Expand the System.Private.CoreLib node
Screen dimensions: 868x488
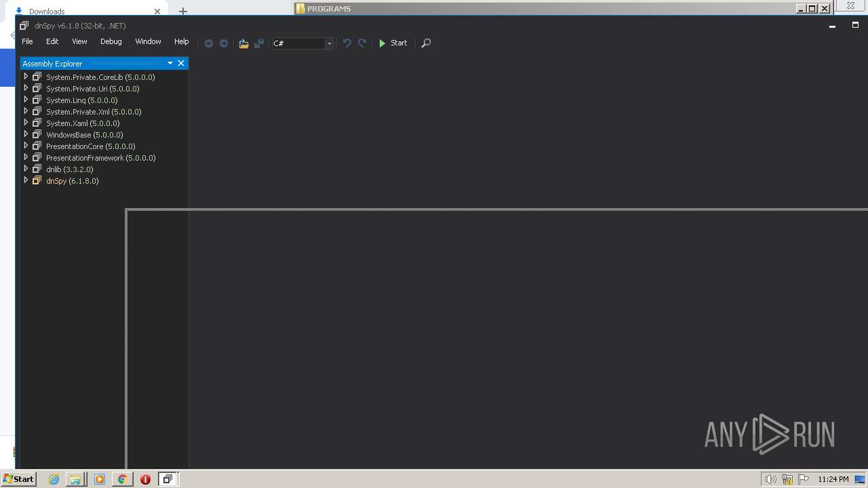click(26, 77)
